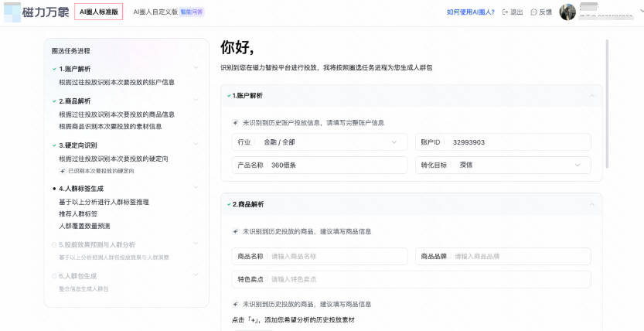
Task: Click sparkle icon above 商品名称 field
Action: pyautogui.click(x=235, y=231)
